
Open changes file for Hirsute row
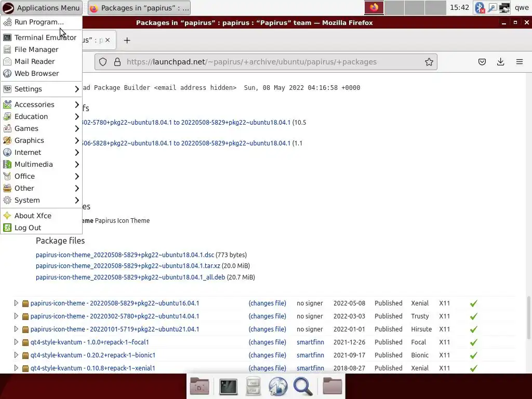(268, 329)
